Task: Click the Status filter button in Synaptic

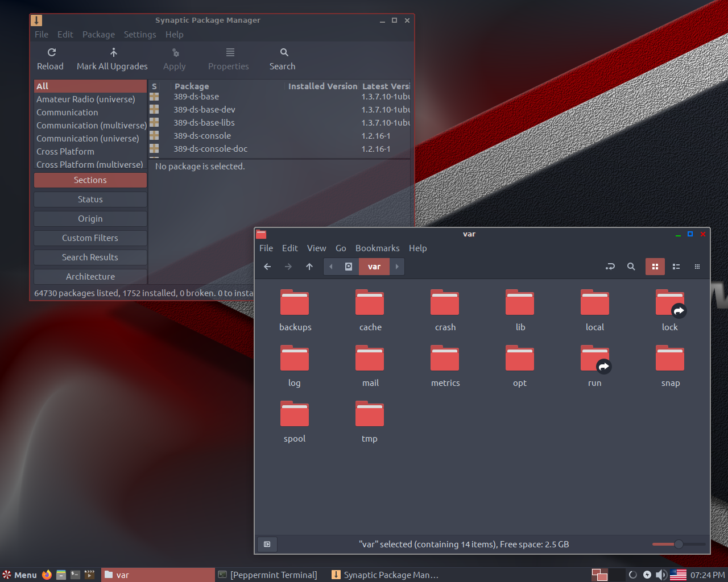Action: click(90, 199)
